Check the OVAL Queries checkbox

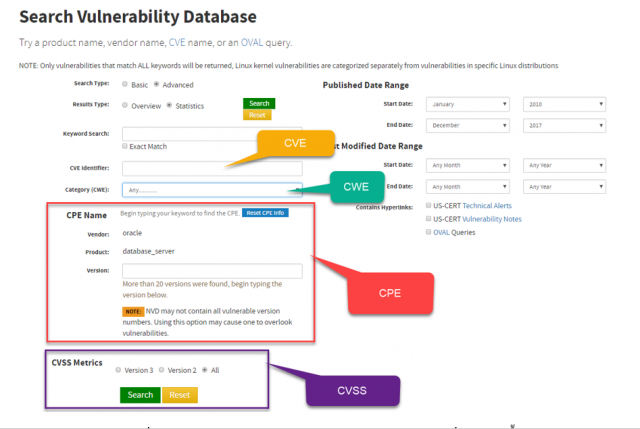click(x=428, y=232)
